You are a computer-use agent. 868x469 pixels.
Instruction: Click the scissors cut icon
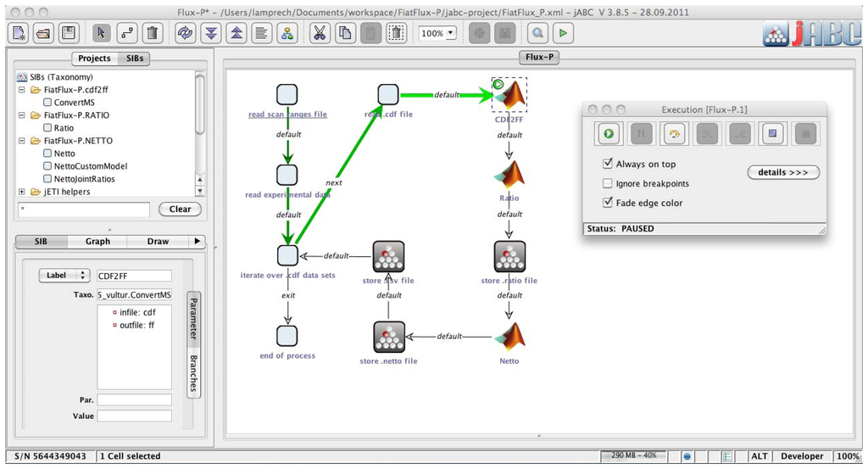click(x=320, y=33)
